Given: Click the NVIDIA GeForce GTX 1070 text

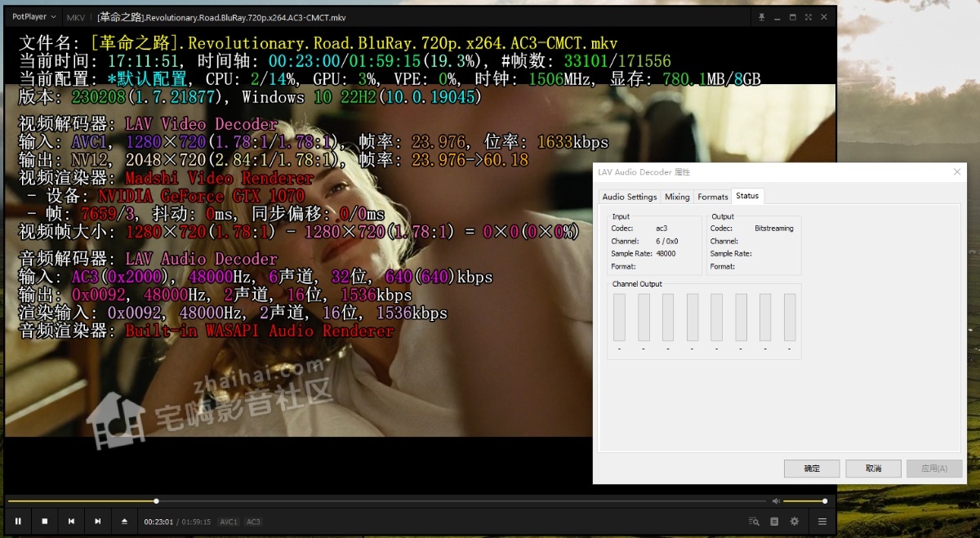Looking at the screenshot, I should point(202,196).
